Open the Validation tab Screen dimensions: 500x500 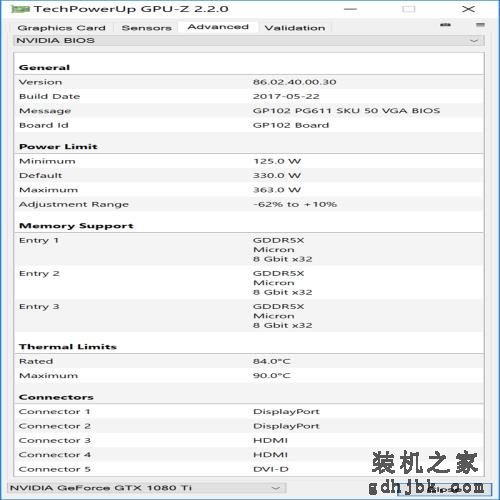pos(295,28)
